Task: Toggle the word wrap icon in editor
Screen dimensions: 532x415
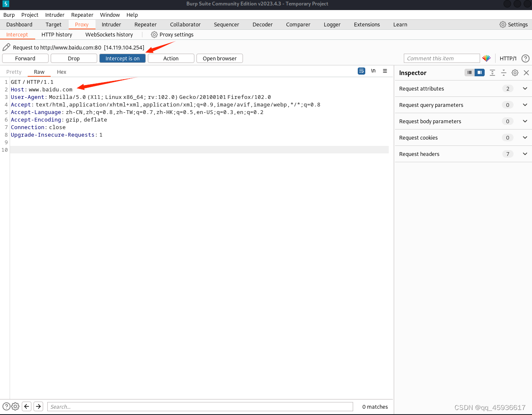Action: tap(362, 71)
